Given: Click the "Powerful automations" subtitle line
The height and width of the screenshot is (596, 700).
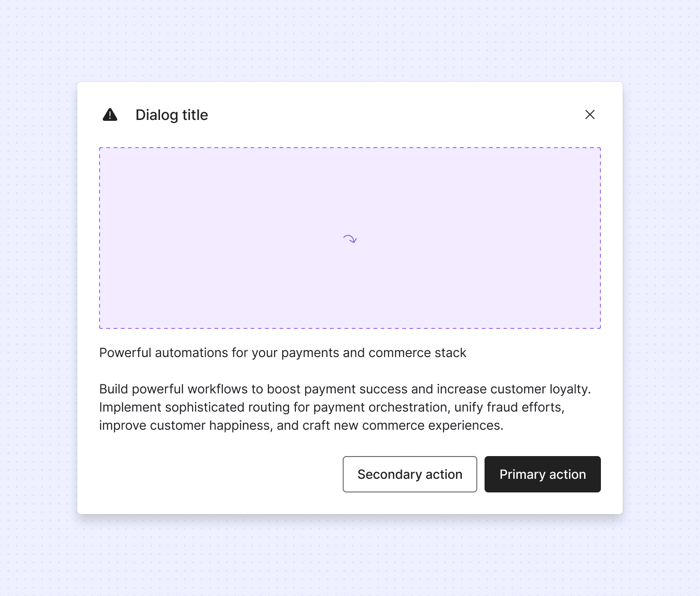Looking at the screenshot, I should point(283,353).
